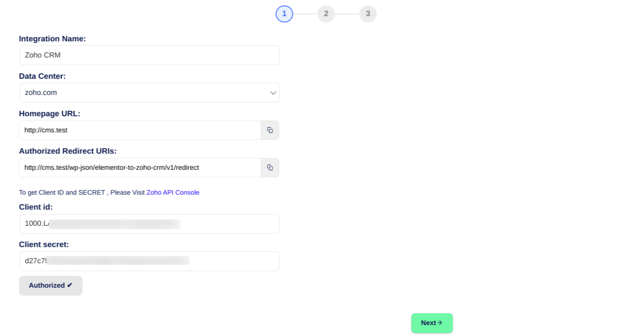Go to step 1 of the wizard

pos(284,14)
